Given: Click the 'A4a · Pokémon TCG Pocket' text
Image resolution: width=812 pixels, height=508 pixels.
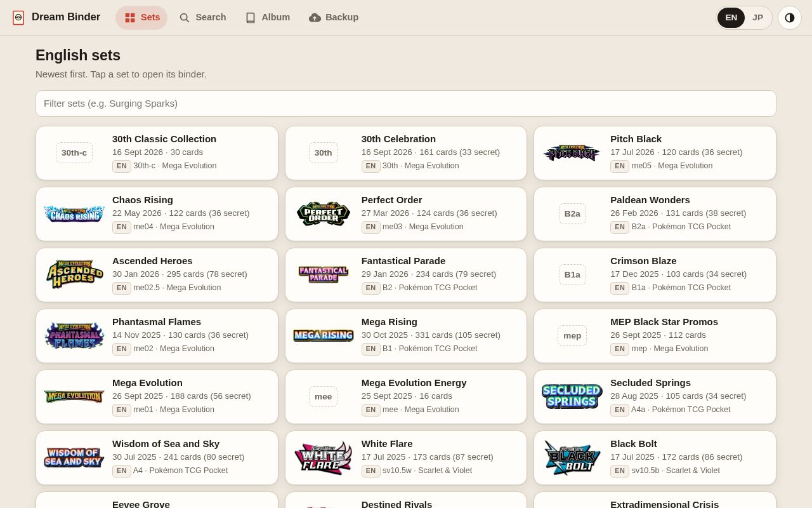Looking at the screenshot, I should (x=681, y=410).
